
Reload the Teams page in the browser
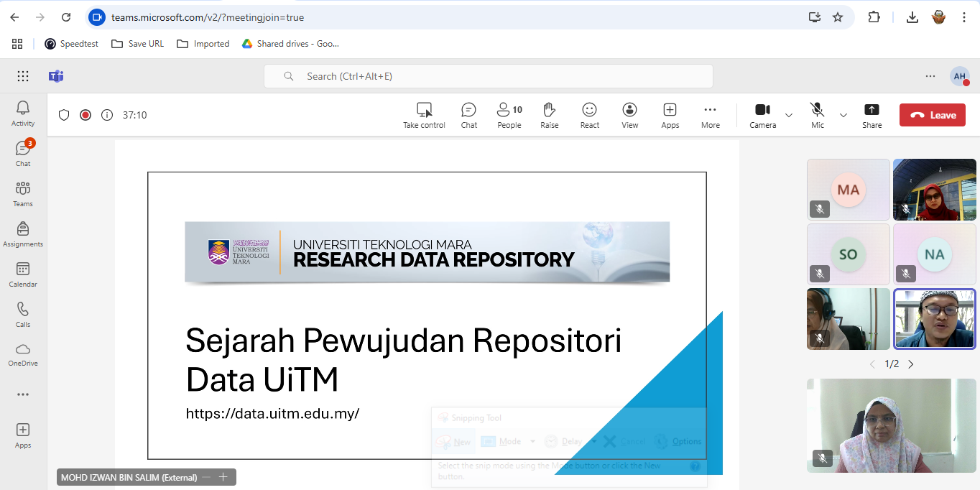[x=66, y=17]
